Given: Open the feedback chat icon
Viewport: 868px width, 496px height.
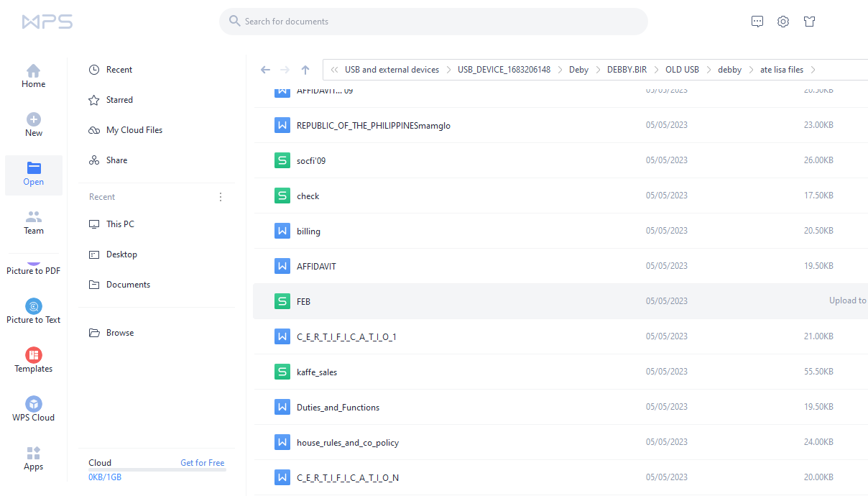Looking at the screenshot, I should point(757,22).
